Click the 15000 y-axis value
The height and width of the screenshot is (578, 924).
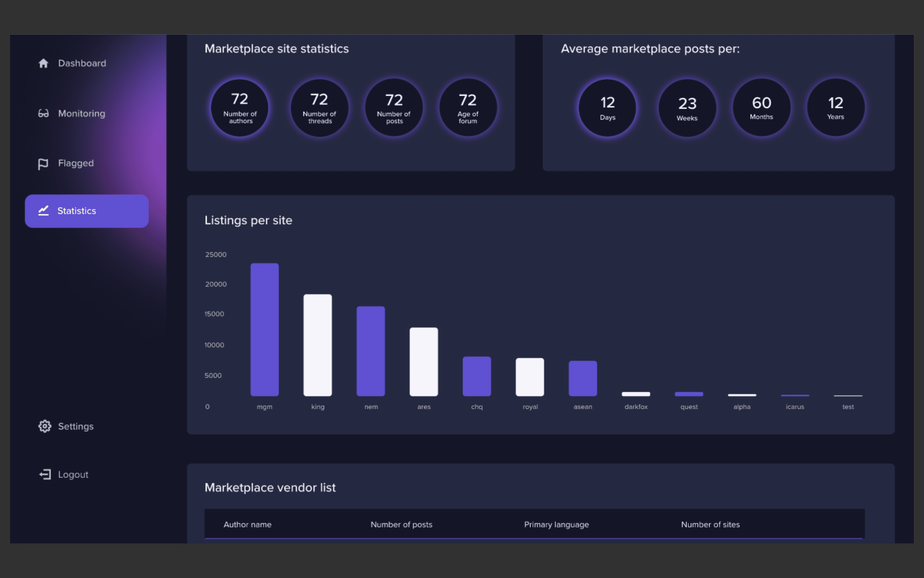coord(214,314)
